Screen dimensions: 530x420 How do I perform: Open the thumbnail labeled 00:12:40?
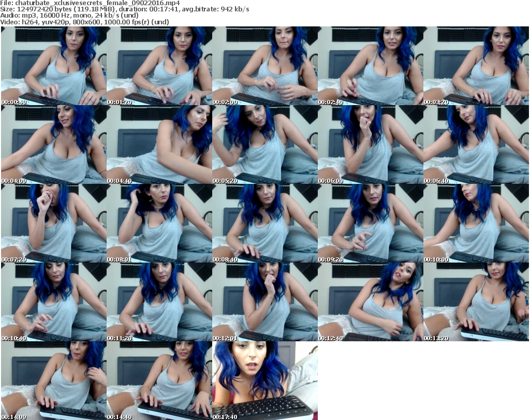pyautogui.click(x=371, y=302)
